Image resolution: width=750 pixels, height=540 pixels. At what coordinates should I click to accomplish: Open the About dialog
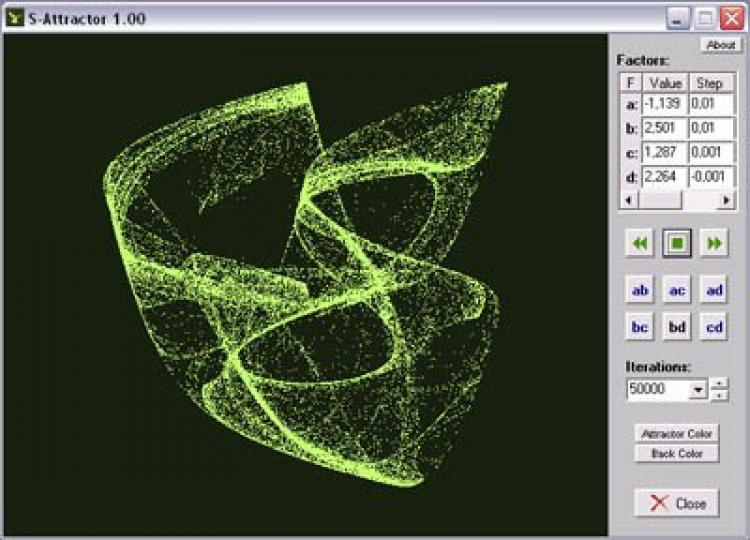click(x=721, y=45)
